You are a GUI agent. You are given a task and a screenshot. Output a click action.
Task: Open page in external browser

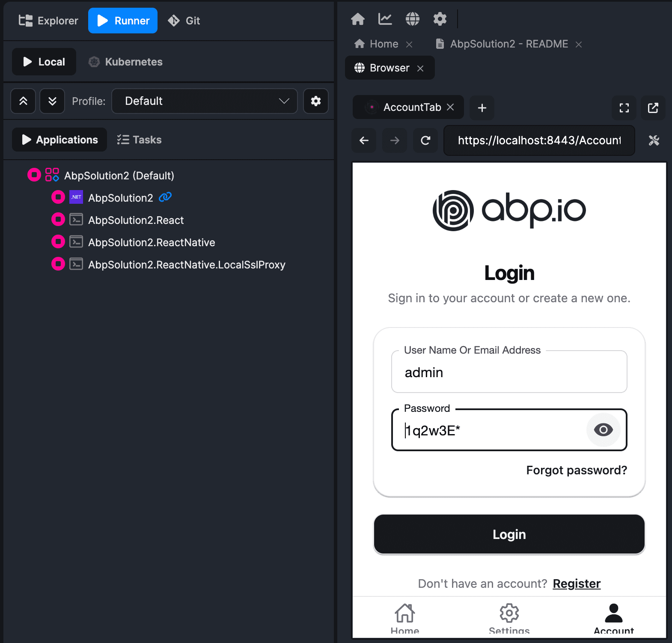653,107
